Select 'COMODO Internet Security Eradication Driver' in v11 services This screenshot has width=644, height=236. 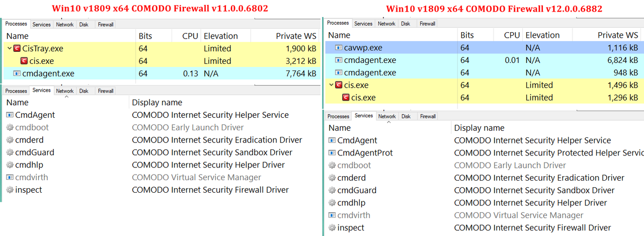pos(217,140)
